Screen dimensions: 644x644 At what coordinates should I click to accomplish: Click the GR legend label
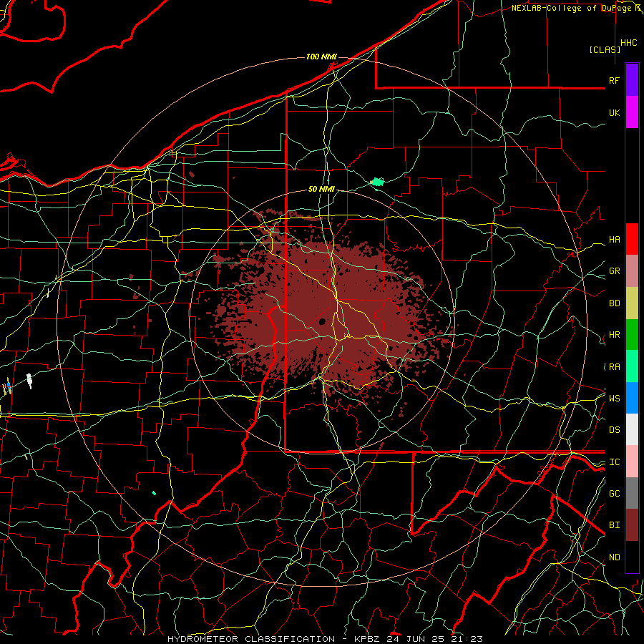(614, 271)
